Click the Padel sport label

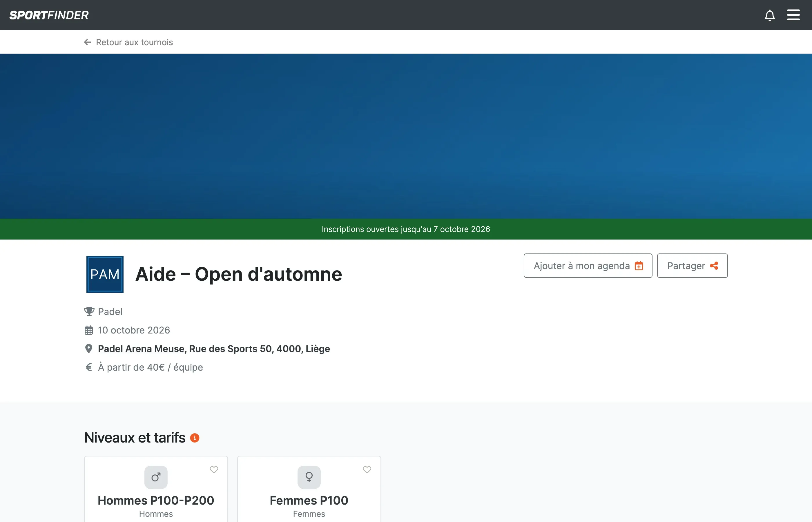(110, 311)
